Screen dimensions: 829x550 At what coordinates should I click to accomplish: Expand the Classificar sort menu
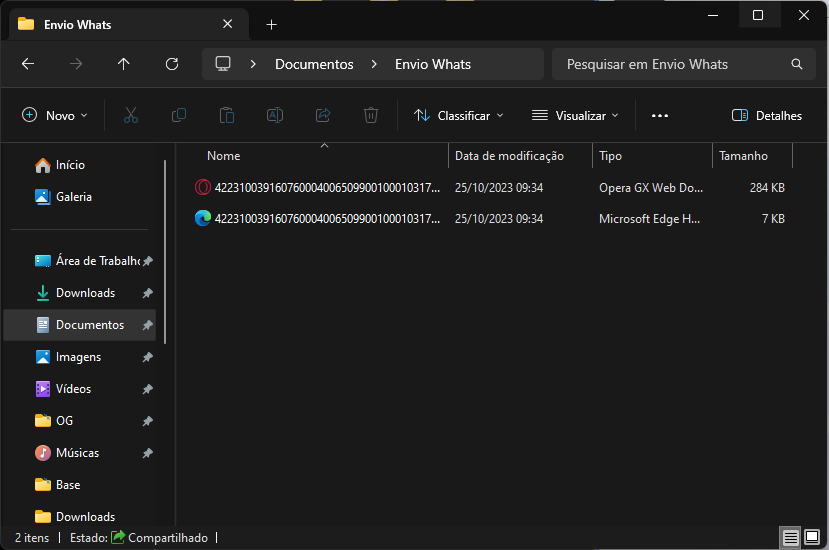pyautogui.click(x=459, y=115)
